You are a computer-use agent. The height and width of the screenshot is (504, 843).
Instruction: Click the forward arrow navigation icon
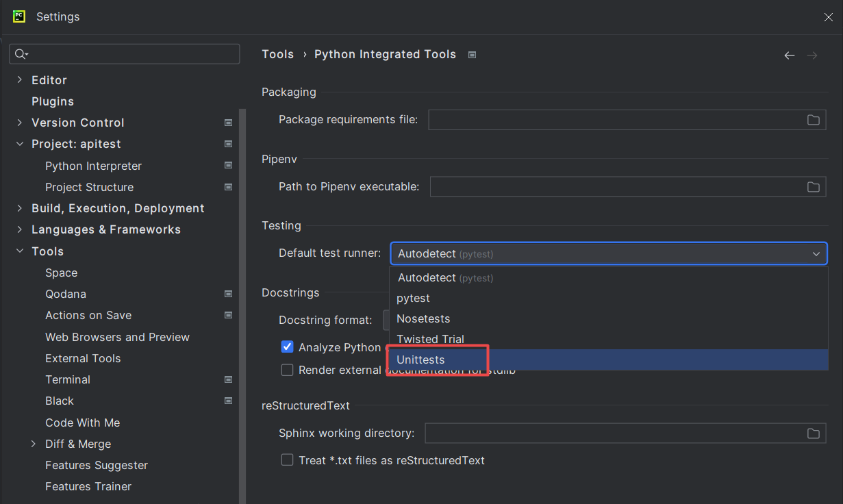(x=812, y=55)
